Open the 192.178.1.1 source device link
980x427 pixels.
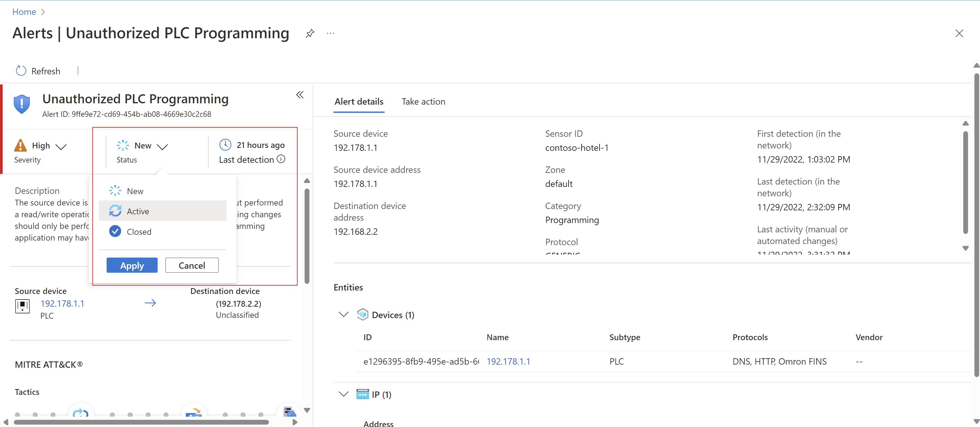coord(62,304)
